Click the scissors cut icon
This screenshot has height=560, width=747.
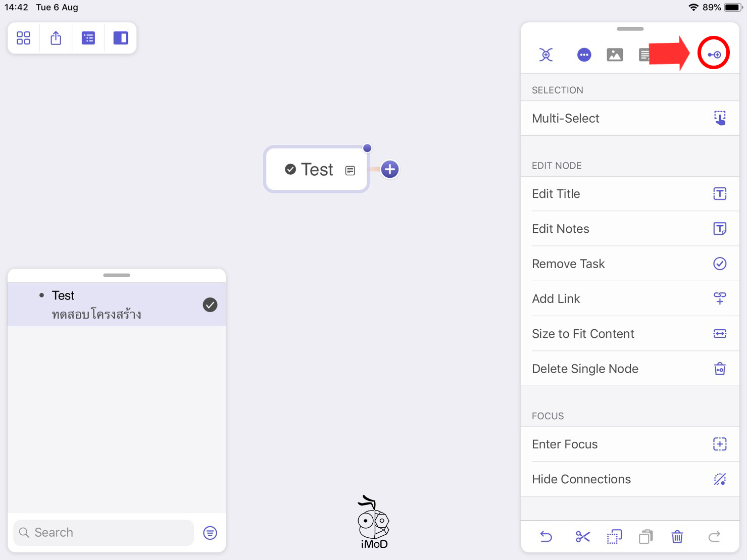[x=582, y=536]
